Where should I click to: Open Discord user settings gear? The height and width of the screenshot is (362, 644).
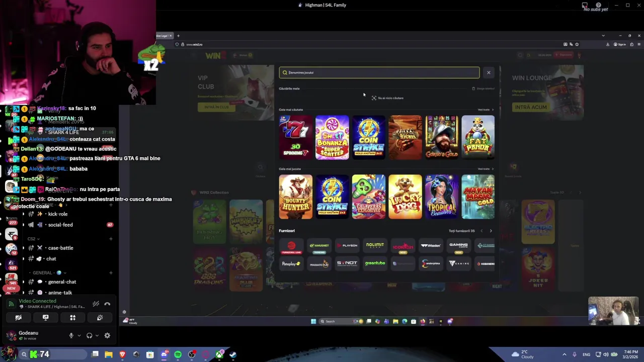pyautogui.click(x=107, y=336)
